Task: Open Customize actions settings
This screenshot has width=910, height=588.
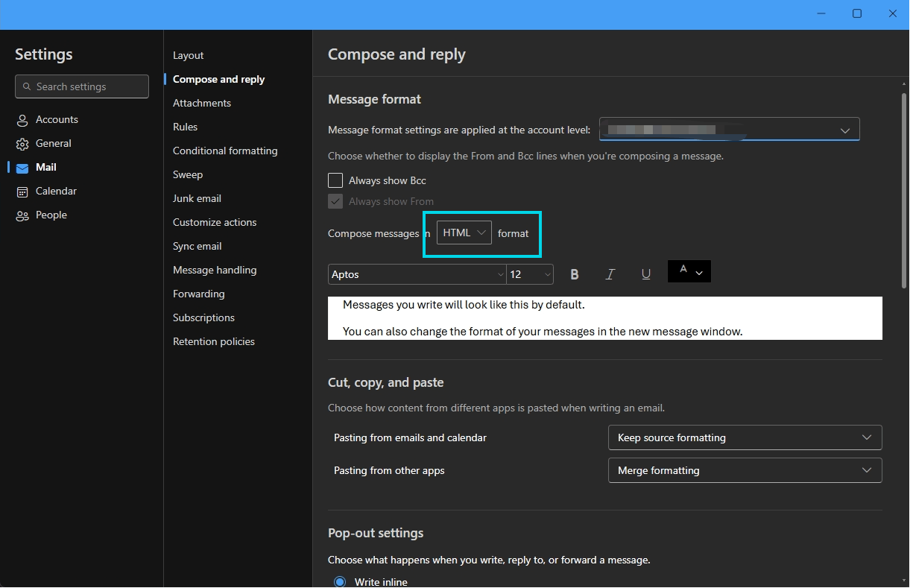Action: [x=215, y=222]
